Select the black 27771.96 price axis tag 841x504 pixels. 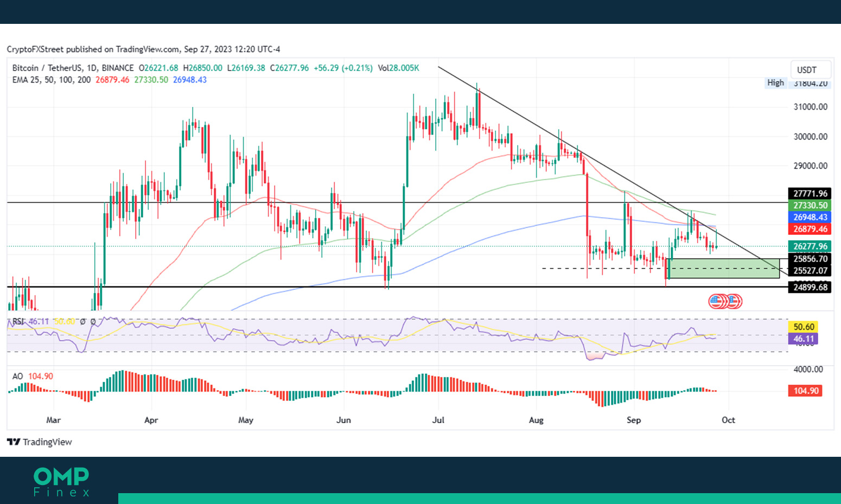(810, 194)
